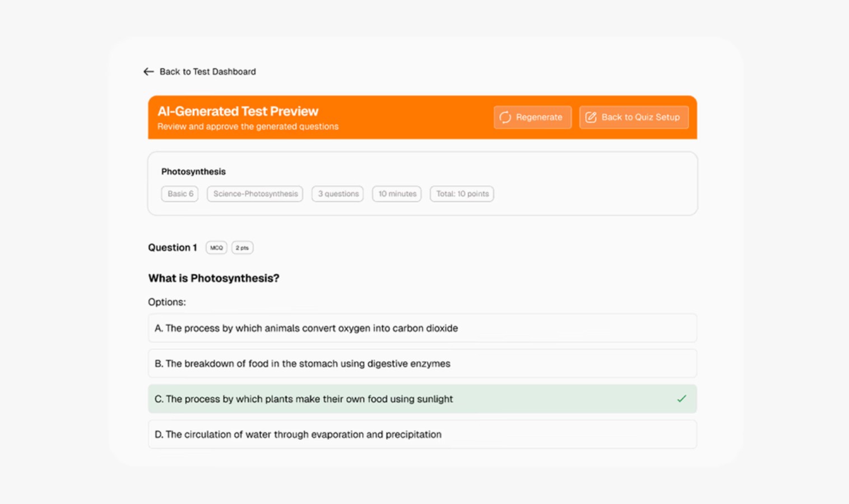The width and height of the screenshot is (849, 504).
Task: Click the 10 minutes duration chip
Action: (396, 193)
